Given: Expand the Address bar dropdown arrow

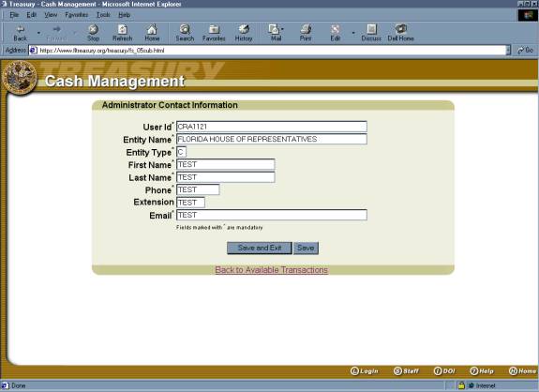Looking at the screenshot, I should coord(508,51).
